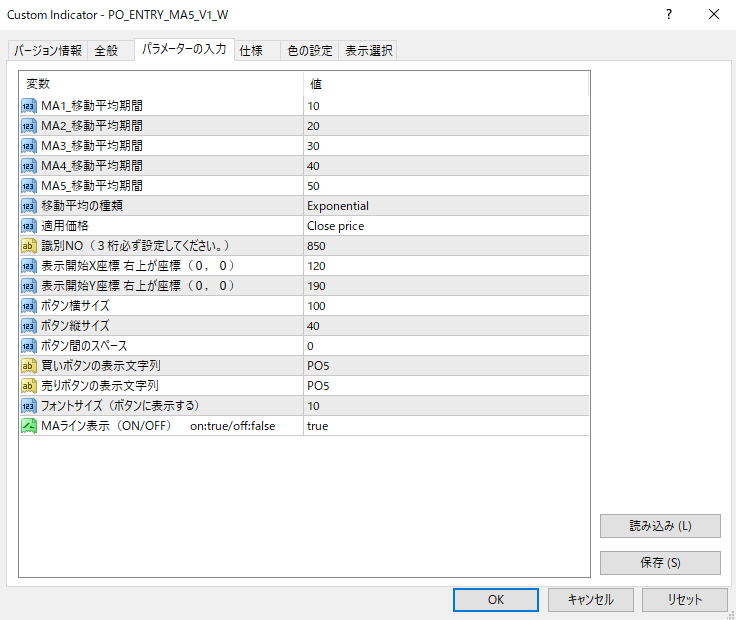Select the MAライン表示 (ON/OFF) row label
The height and width of the screenshot is (620, 736).
pyautogui.click(x=158, y=426)
